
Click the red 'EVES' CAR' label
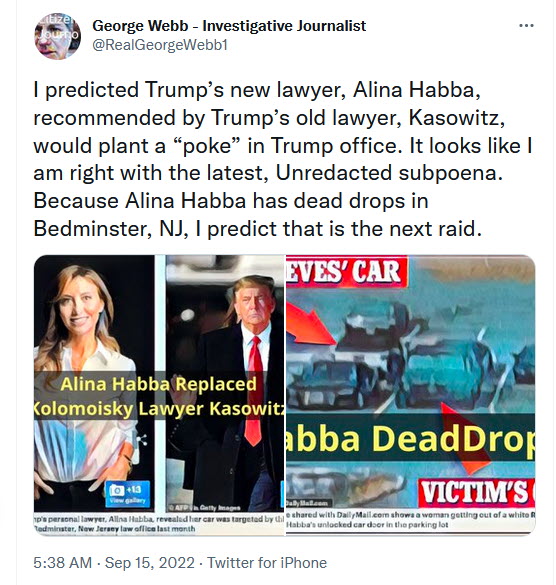(x=346, y=271)
